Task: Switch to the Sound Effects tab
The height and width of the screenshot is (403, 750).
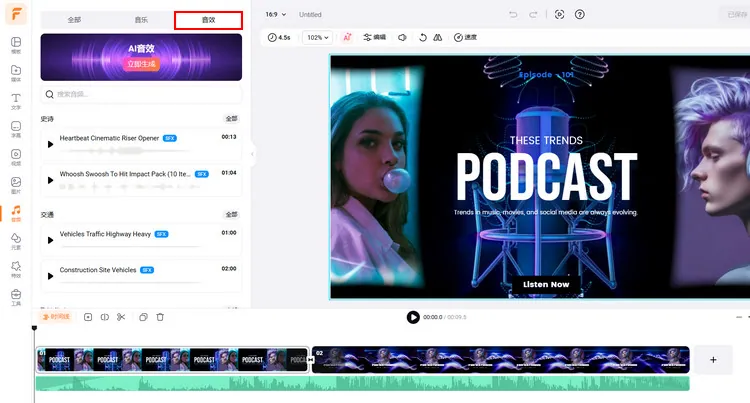Action: tap(209, 20)
